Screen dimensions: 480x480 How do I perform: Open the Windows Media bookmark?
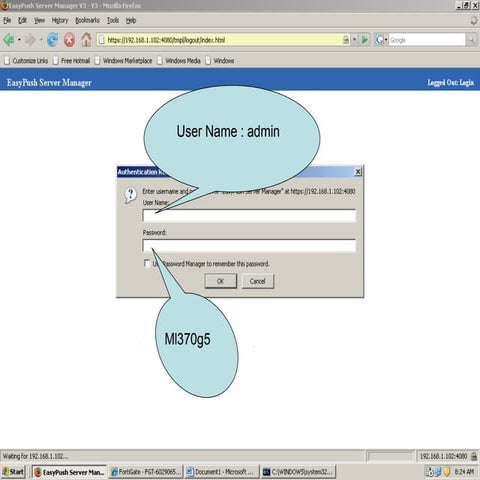(x=179, y=61)
